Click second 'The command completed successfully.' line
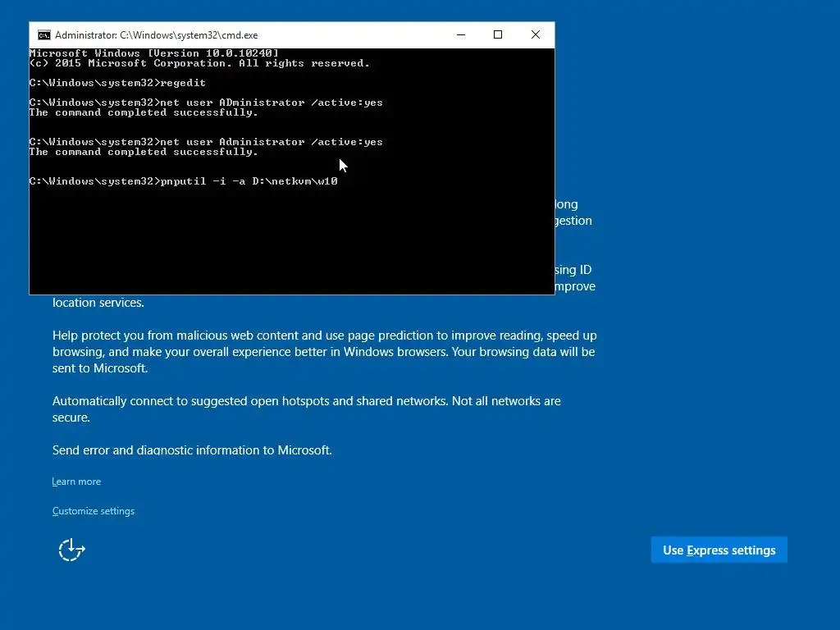This screenshot has height=630, width=840. (144, 152)
